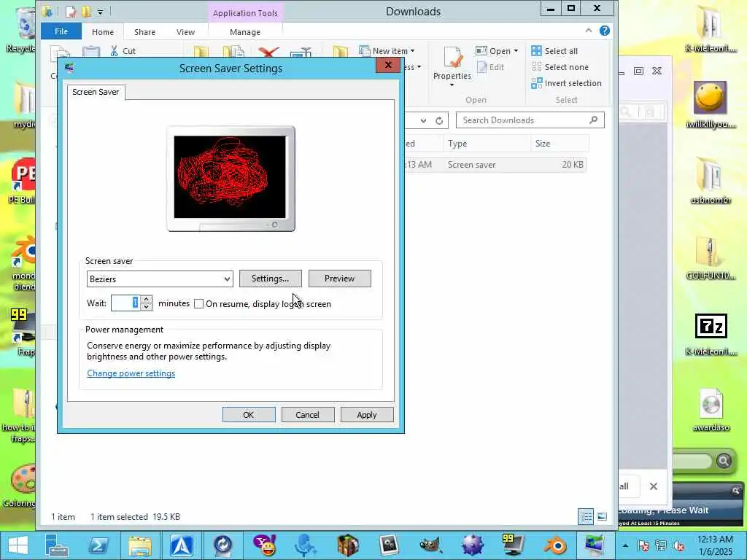Click the magnifier in Search Downloads box

[x=594, y=120]
